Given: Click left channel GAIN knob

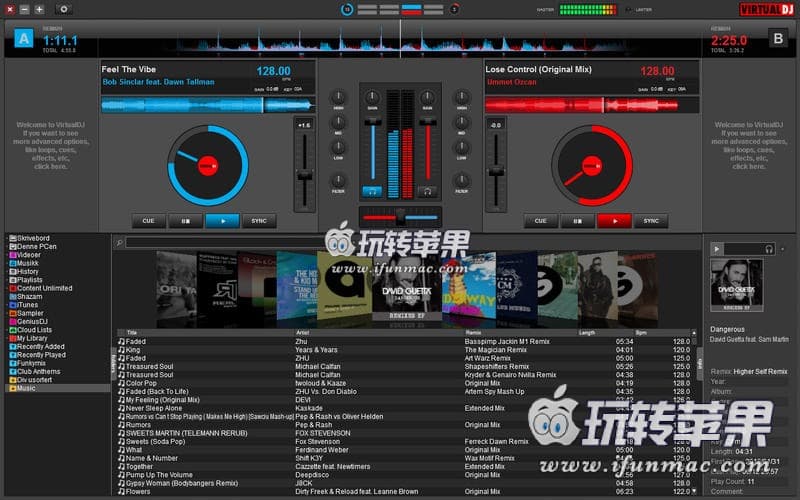Looking at the screenshot, I should [x=372, y=96].
